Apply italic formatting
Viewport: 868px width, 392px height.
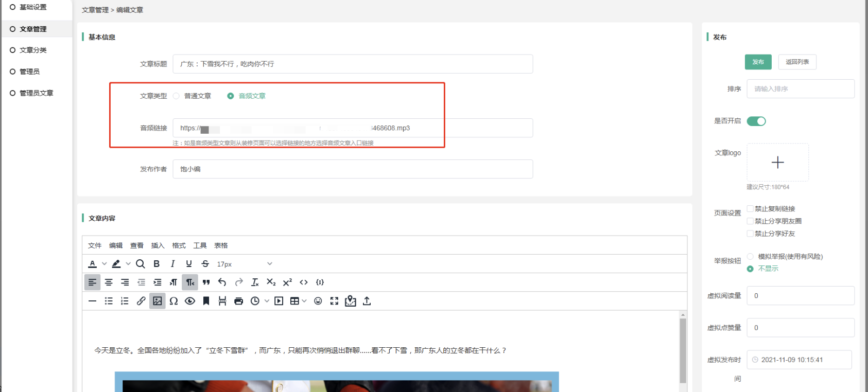[172, 264]
